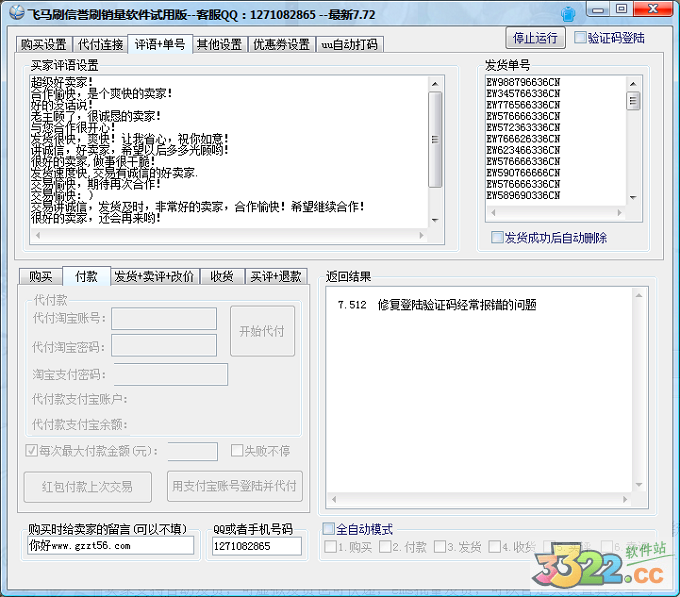
Task: Select the 付款 tab
Action: [x=86, y=276]
